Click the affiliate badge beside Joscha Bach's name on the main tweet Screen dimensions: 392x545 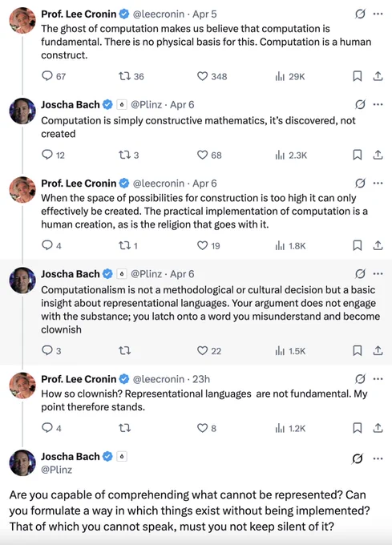[122, 456]
